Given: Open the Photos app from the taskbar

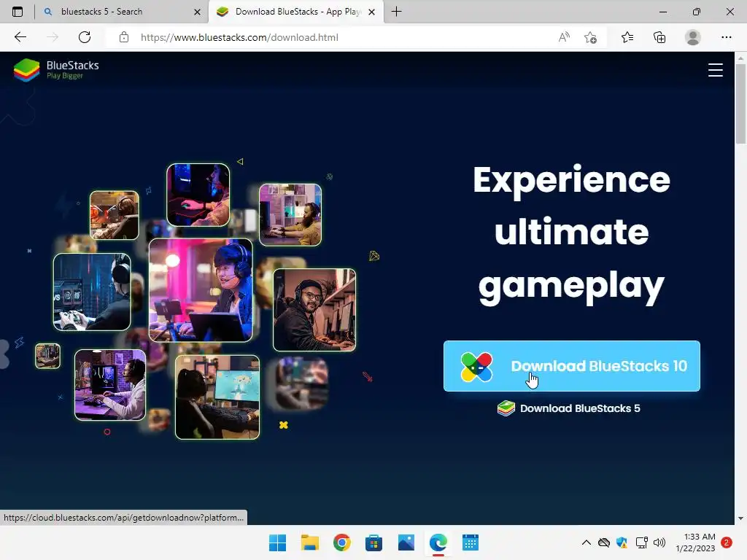Looking at the screenshot, I should tap(406, 542).
